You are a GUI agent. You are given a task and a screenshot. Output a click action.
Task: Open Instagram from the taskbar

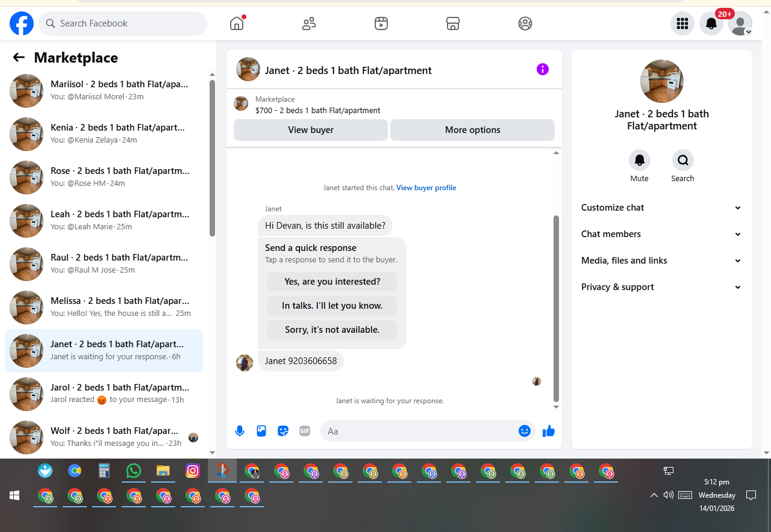click(193, 471)
